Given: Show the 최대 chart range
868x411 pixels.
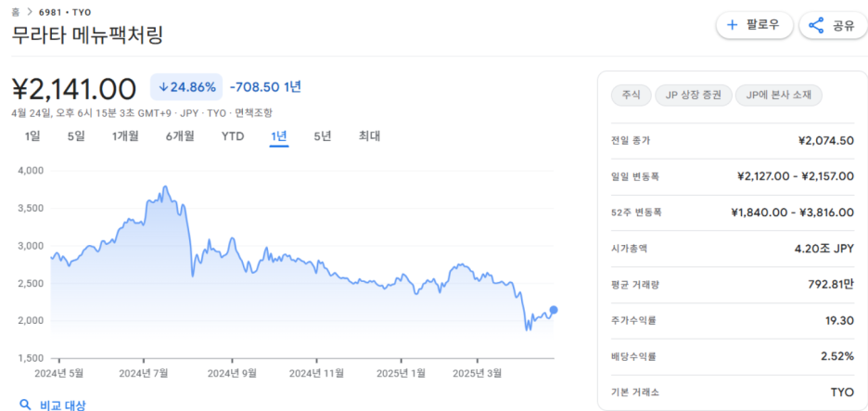Looking at the screenshot, I should 369,135.
